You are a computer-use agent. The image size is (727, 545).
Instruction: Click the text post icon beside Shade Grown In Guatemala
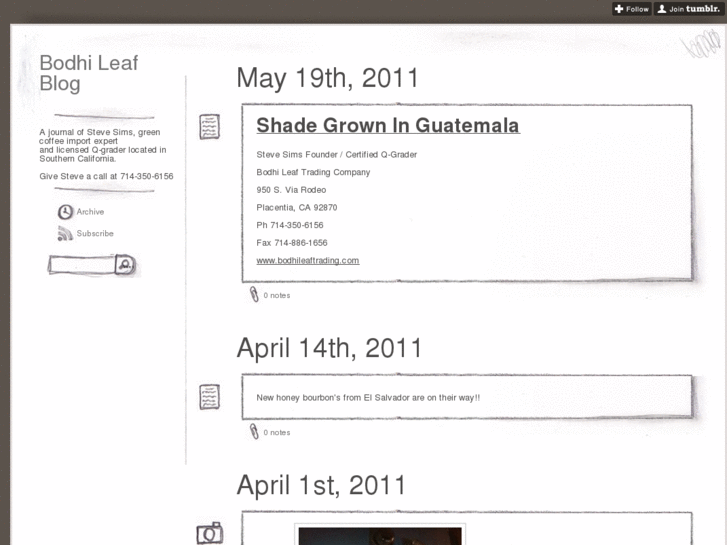[x=210, y=127]
